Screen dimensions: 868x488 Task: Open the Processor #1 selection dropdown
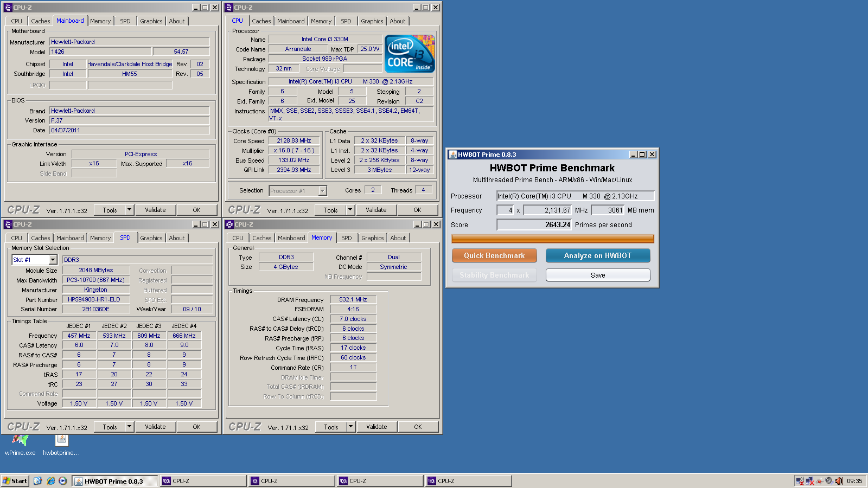click(x=323, y=190)
